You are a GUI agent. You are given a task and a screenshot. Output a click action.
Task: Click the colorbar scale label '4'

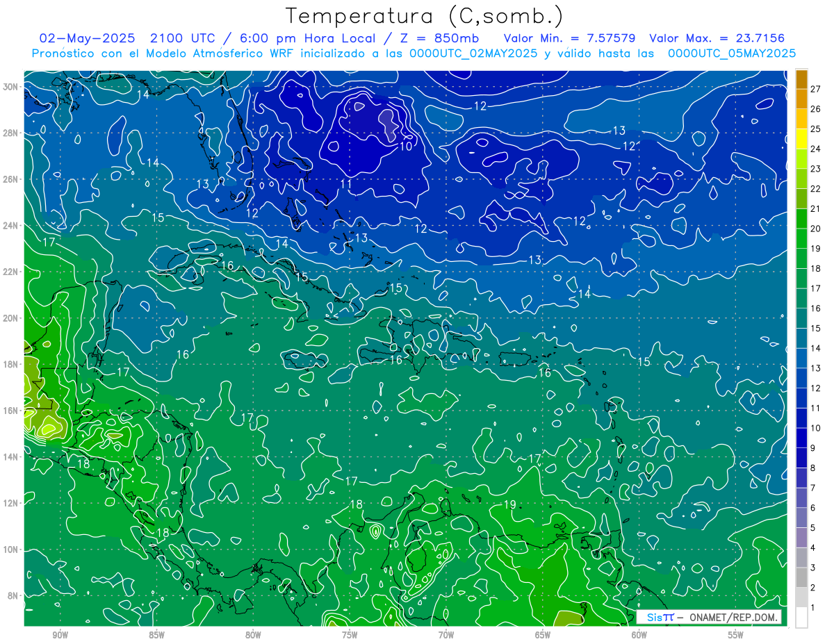click(x=813, y=548)
